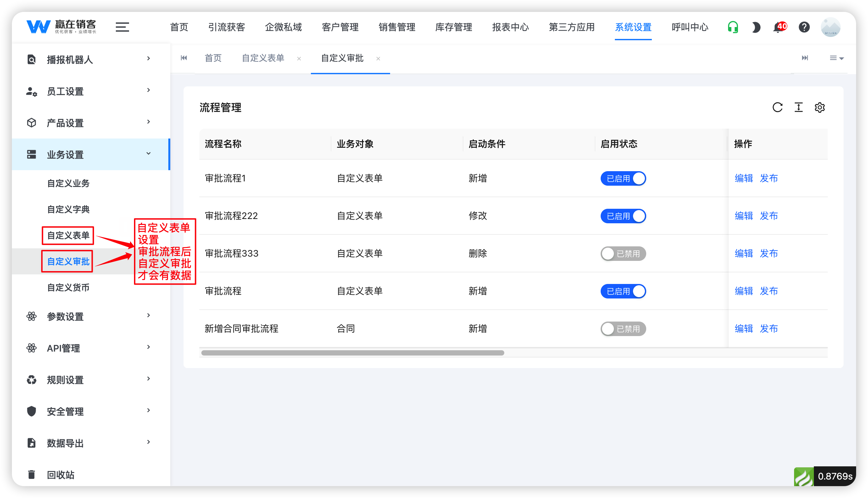Enable the 审批流程333 switch
Viewport: 868px width, 498px height.
coord(623,254)
